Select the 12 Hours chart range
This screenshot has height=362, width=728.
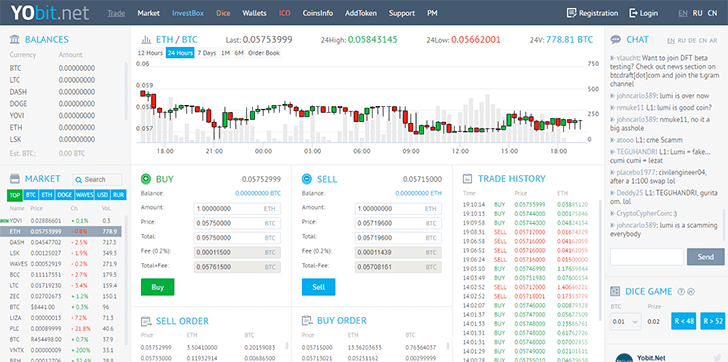point(150,53)
